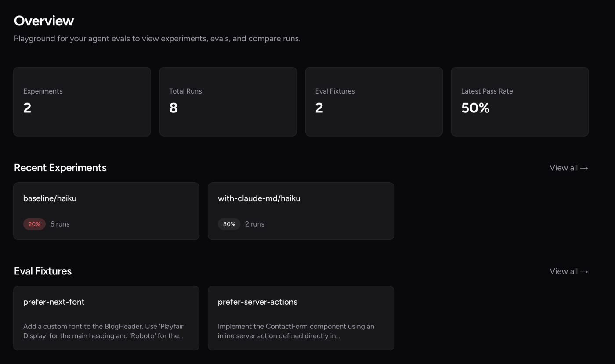This screenshot has width=615, height=364.
Task: Click the 80% pass rate badge
Action: (229, 224)
